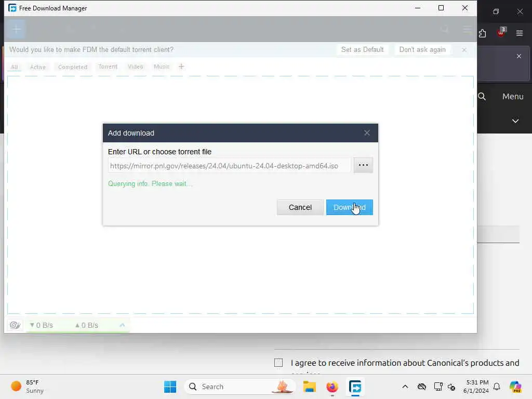Click Set as Default button
Viewport: 532px width, 399px height.
point(362,49)
